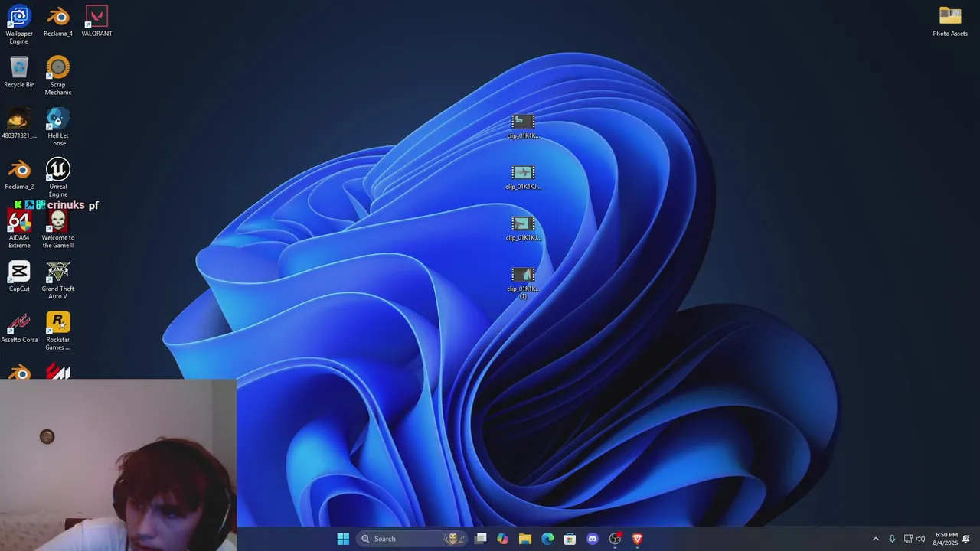Select the clip video file labeled (1)
The height and width of the screenshot is (551, 980).
[x=523, y=282]
